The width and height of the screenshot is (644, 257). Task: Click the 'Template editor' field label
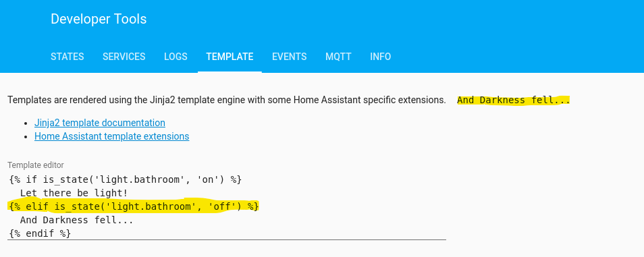click(x=36, y=165)
